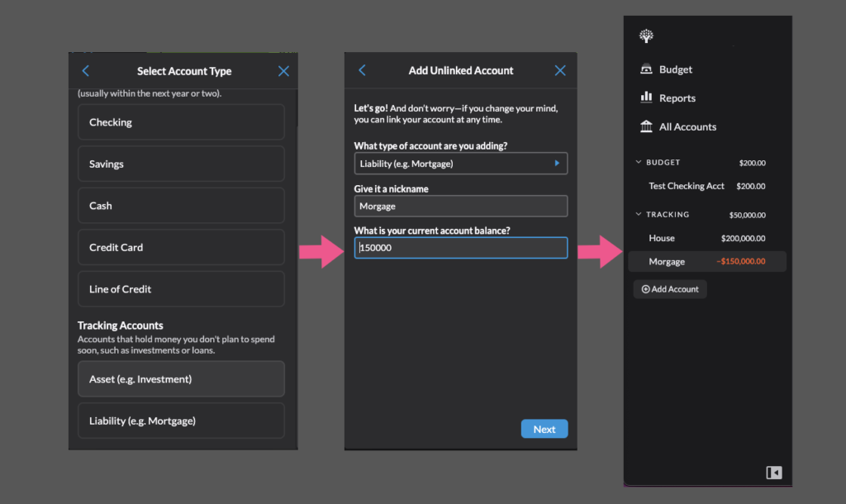846x504 pixels.
Task: Collapse the TRACKING accounts section
Action: coord(638,215)
